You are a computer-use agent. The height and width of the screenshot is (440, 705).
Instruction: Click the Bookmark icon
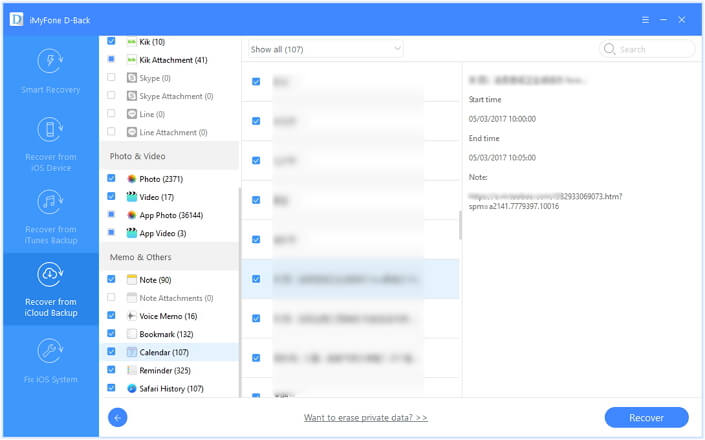(132, 334)
